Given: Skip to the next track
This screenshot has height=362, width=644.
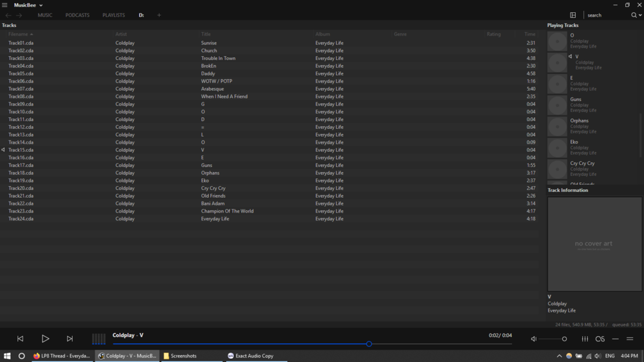Looking at the screenshot, I should [70, 339].
